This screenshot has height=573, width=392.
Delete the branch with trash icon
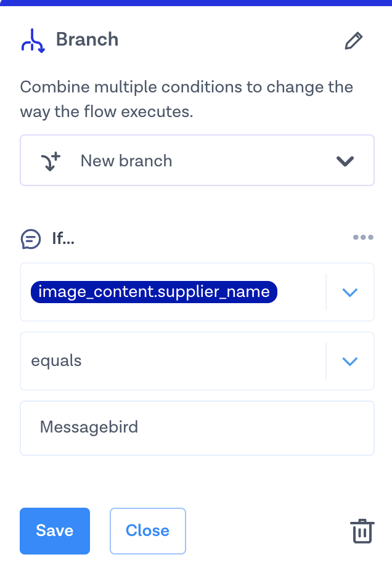[362, 531]
